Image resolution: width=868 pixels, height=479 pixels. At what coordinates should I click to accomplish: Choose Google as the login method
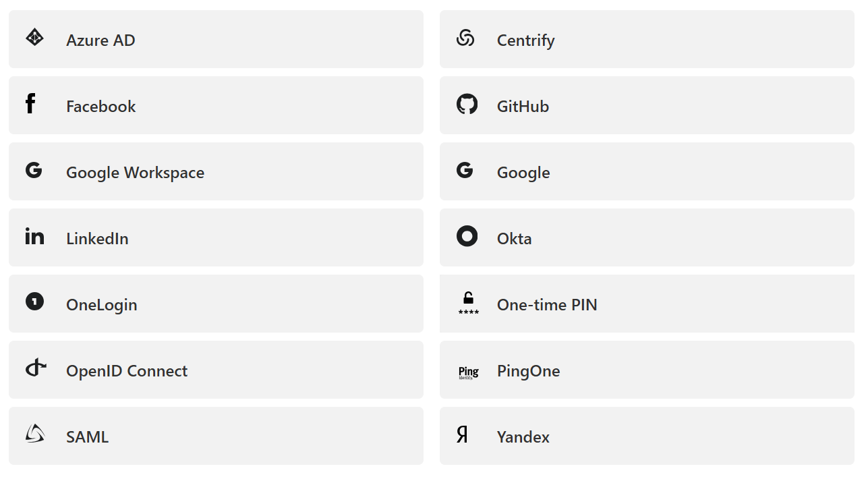tap(523, 173)
